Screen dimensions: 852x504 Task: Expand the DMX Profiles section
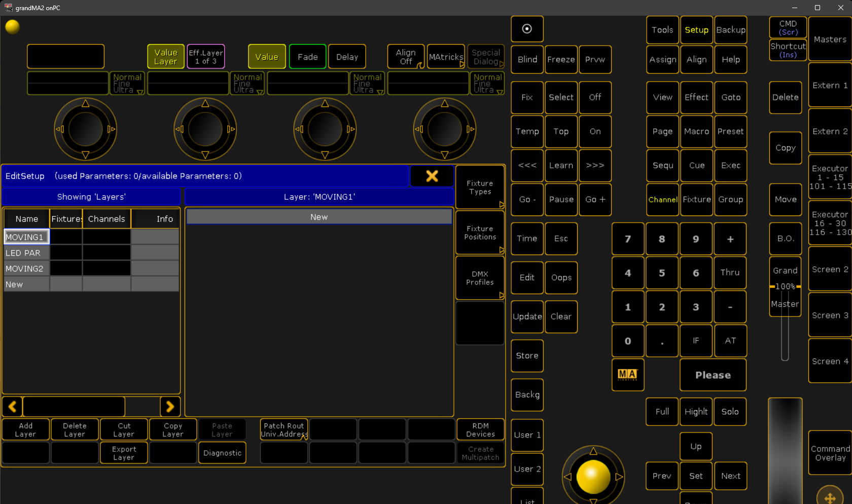[480, 278]
